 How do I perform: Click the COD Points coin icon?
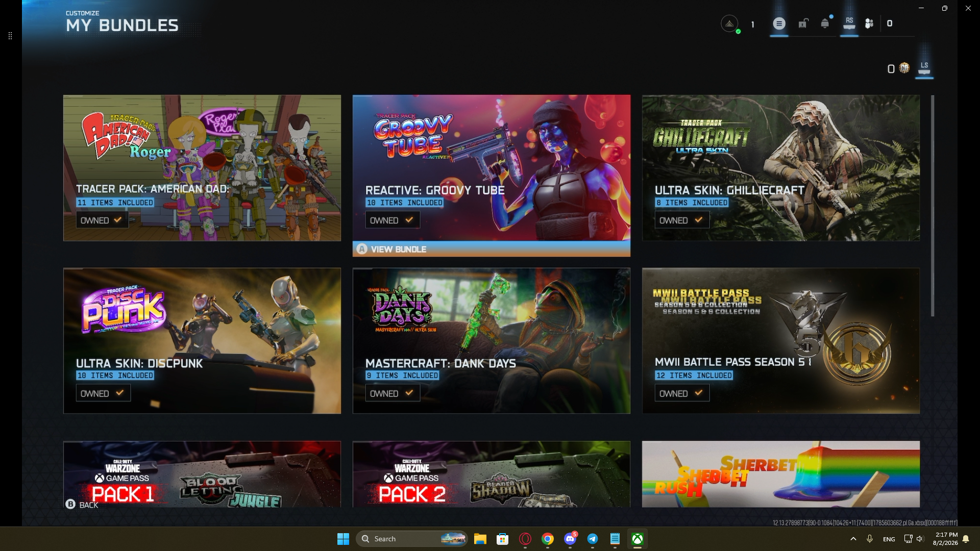[904, 68]
